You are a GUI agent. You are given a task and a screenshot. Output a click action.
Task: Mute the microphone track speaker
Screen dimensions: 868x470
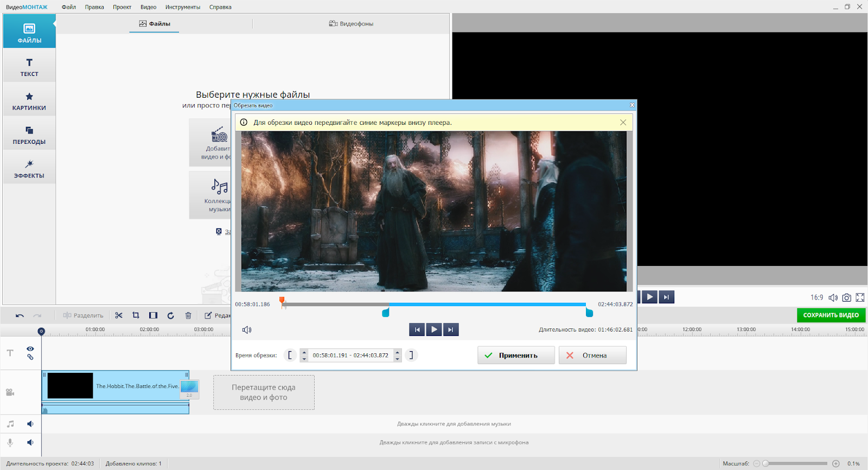(x=30, y=442)
